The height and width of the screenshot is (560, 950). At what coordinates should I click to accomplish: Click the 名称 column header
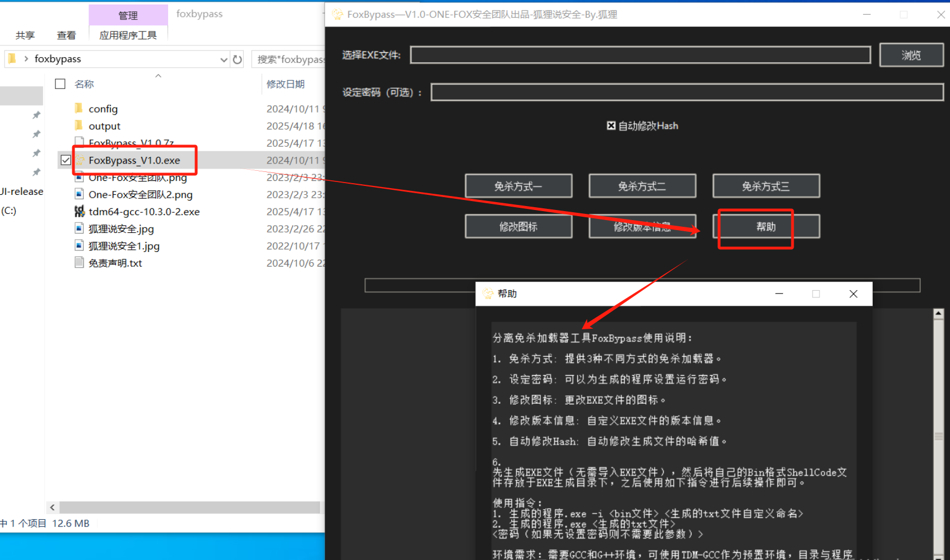point(84,84)
